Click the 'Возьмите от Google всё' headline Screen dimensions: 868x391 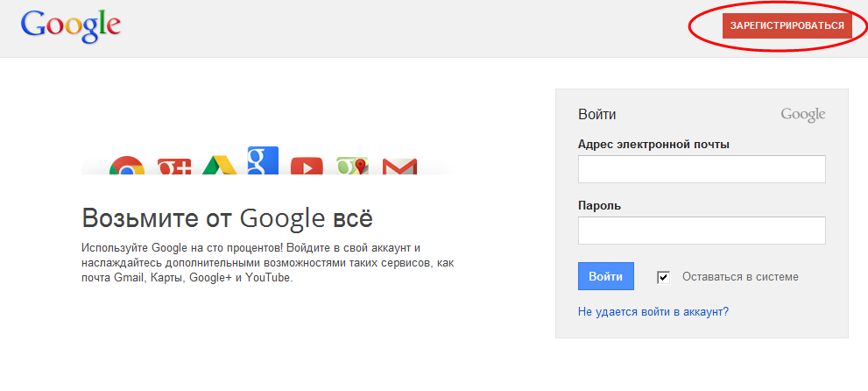point(227,218)
